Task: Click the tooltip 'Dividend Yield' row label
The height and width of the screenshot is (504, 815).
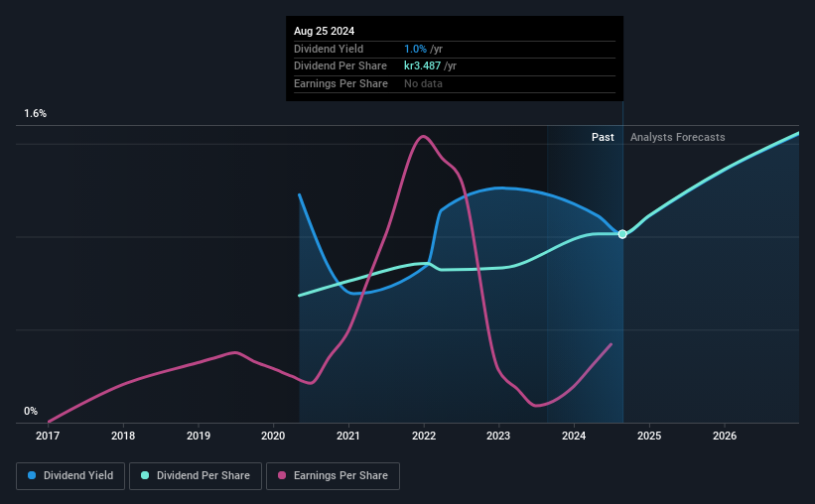Action: (329, 49)
